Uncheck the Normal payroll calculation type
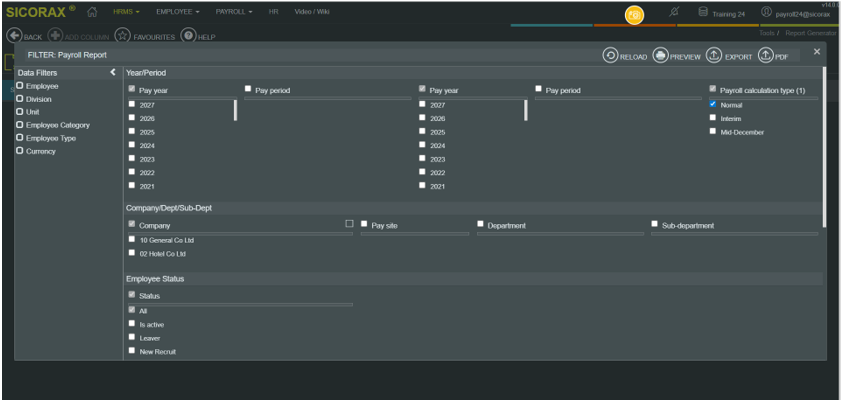Screen dimensions: 841x401 [x=713, y=104]
